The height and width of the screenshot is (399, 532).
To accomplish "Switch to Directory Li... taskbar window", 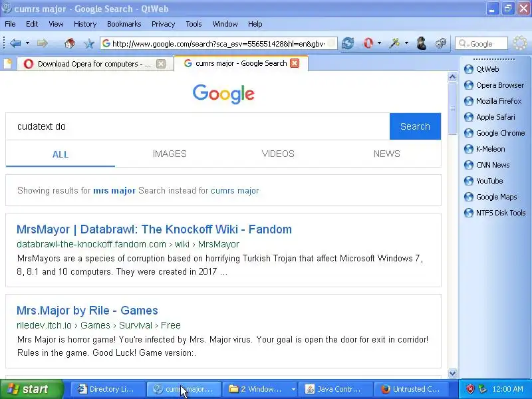I will coord(108,389).
